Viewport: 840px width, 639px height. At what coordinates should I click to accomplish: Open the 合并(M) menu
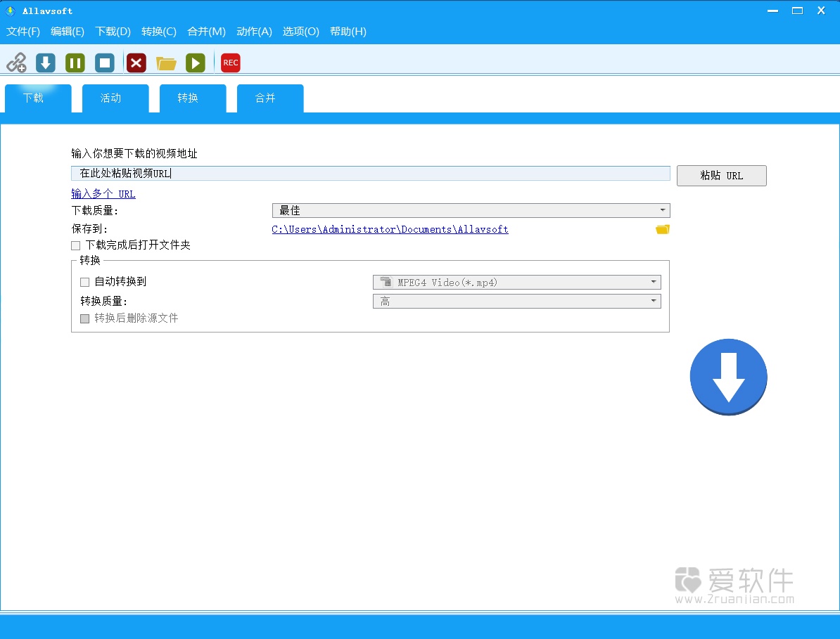point(206,32)
